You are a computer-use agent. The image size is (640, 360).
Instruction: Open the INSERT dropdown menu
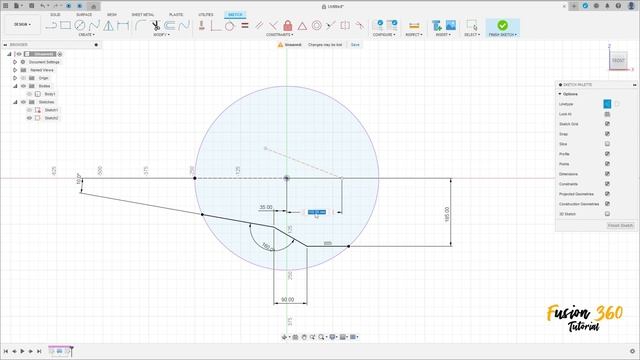click(x=443, y=35)
